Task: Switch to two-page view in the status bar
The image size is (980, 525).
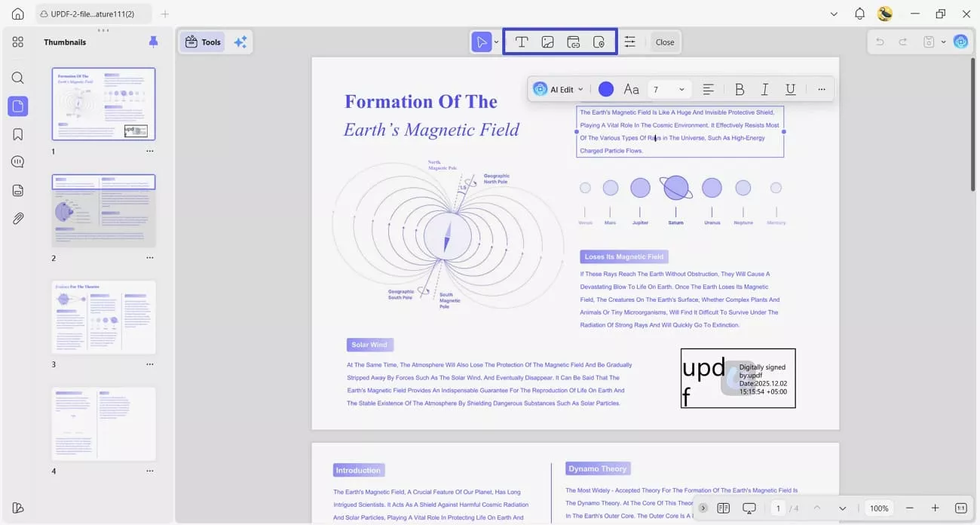Action: coord(724,508)
